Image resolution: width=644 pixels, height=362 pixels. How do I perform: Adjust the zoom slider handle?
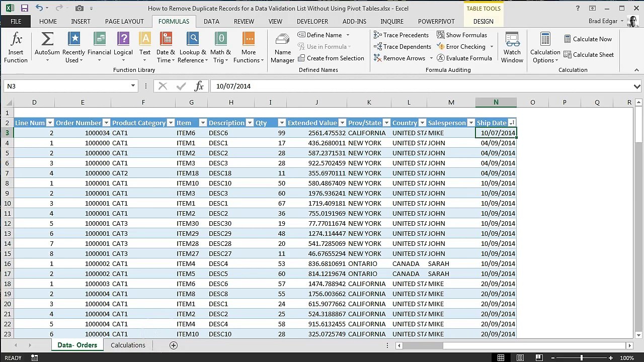point(581,358)
